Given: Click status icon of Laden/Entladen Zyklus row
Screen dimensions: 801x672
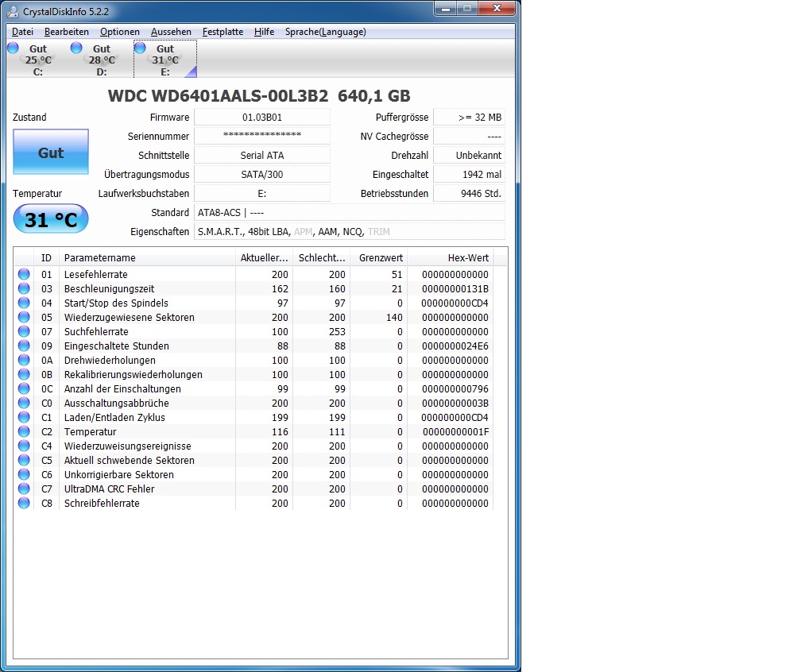Looking at the screenshot, I should coord(24,417).
